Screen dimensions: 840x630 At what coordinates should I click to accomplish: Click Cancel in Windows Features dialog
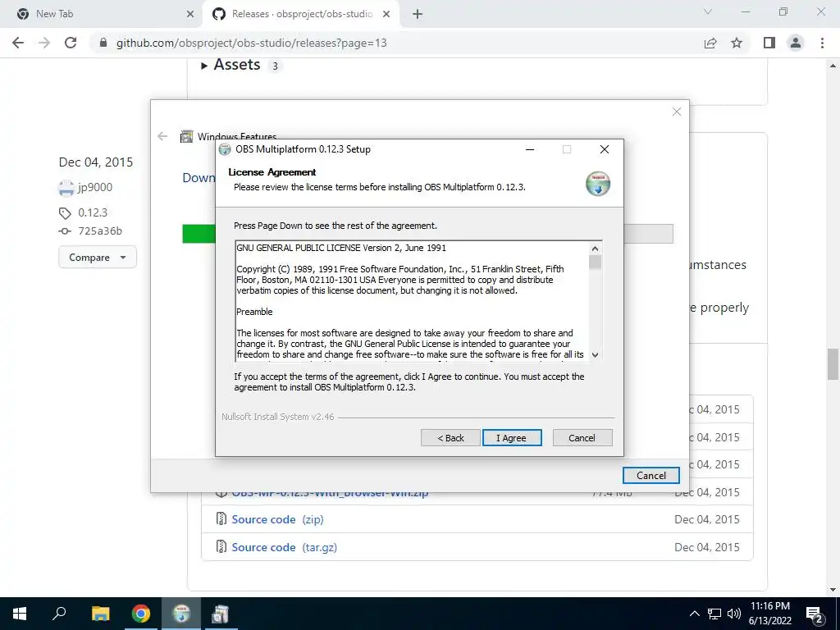[651, 475]
